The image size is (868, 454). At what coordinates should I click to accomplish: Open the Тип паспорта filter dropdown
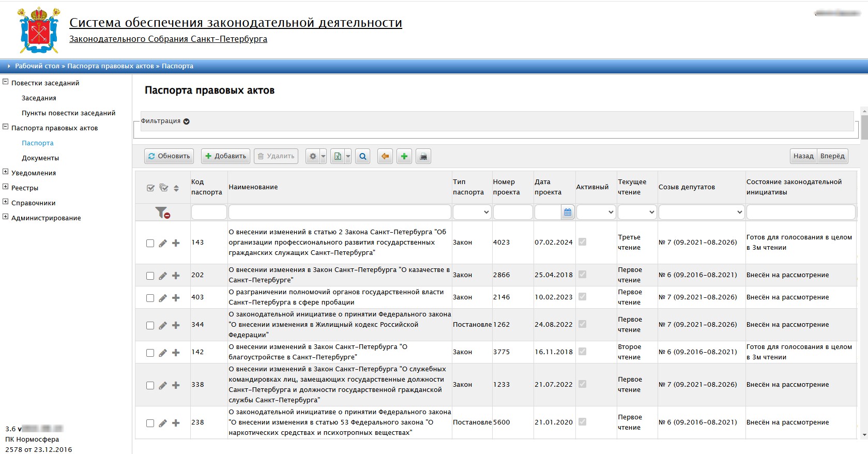(x=471, y=212)
